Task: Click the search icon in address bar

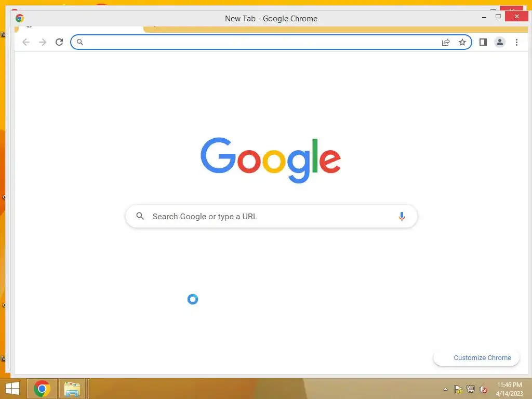Action: coord(79,42)
